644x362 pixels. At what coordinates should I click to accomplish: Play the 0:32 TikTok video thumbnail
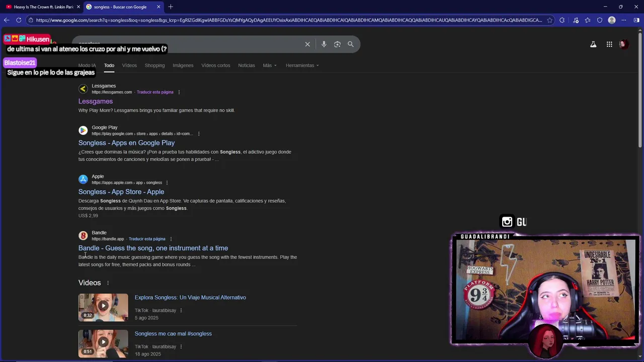(103, 307)
